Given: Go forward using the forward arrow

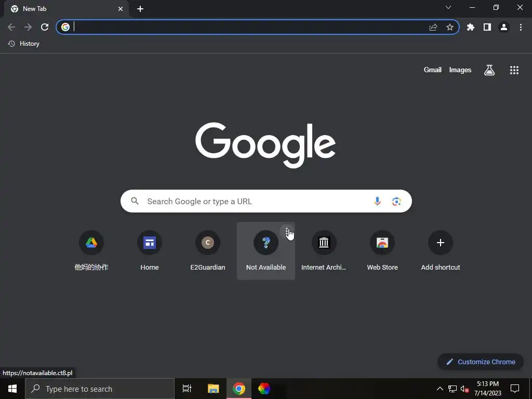Looking at the screenshot, I should 28,27.
